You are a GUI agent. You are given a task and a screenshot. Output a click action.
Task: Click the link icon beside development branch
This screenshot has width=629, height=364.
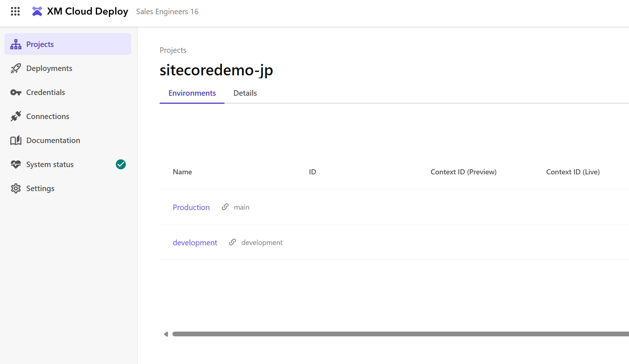[233, 242]
